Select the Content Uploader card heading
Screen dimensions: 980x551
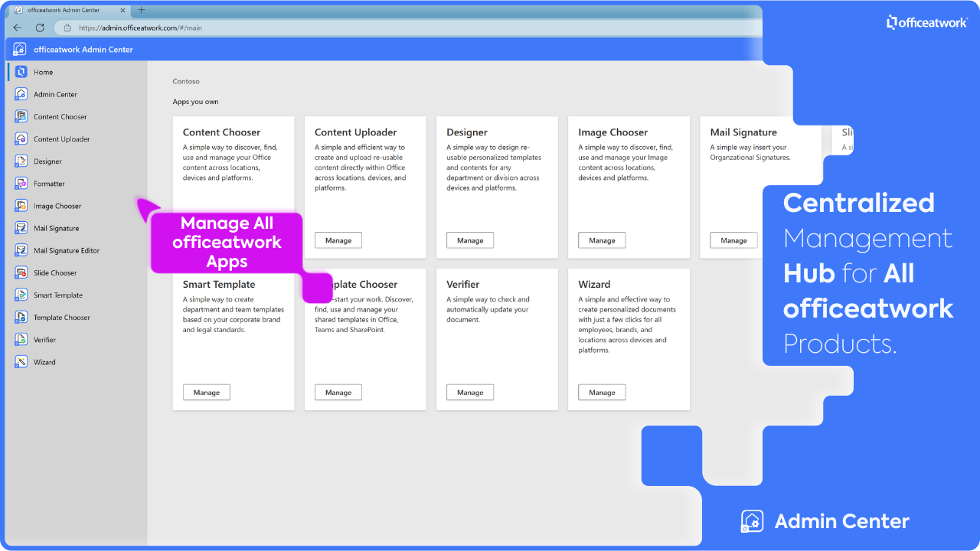[x=356, y=132]
